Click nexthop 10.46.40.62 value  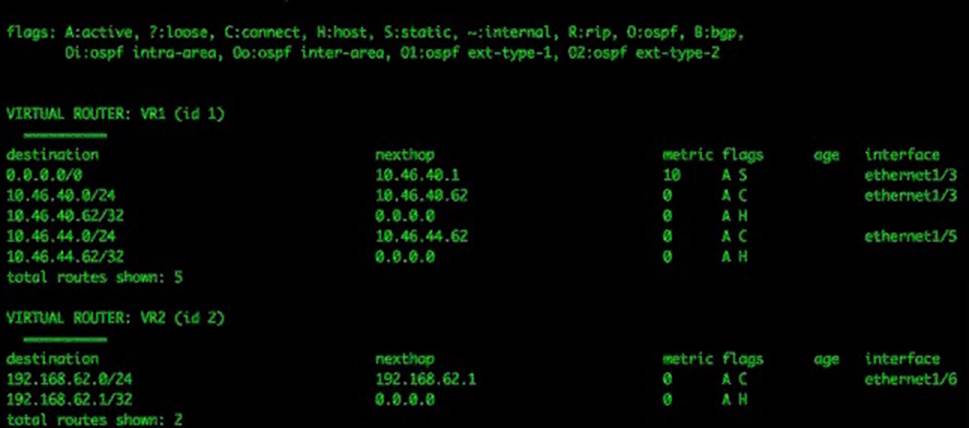[421, 196]
